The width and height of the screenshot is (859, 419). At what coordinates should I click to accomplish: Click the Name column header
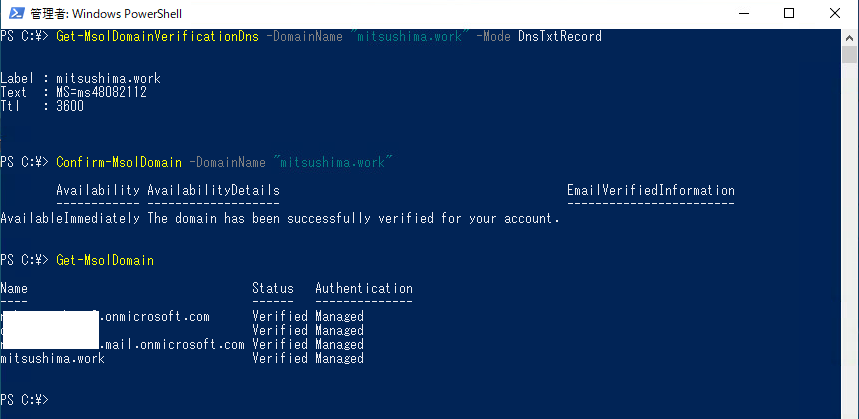tap(15, 288)
